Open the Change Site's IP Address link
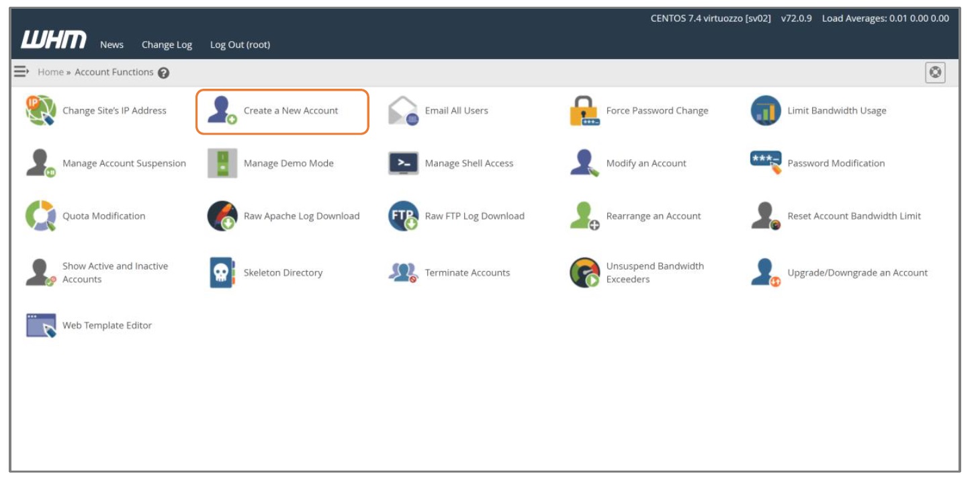The height and width of the screenshot is (482, 980). (114, 111)
